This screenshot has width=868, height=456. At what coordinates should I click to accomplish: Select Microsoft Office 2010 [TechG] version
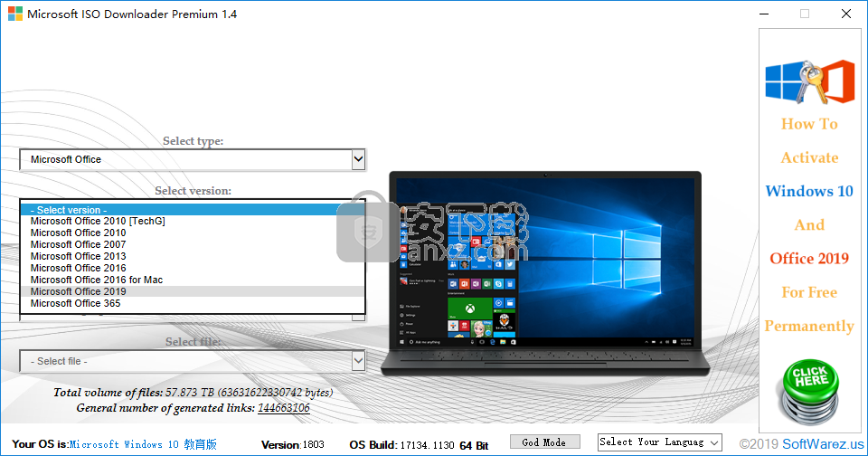[192, 221]
